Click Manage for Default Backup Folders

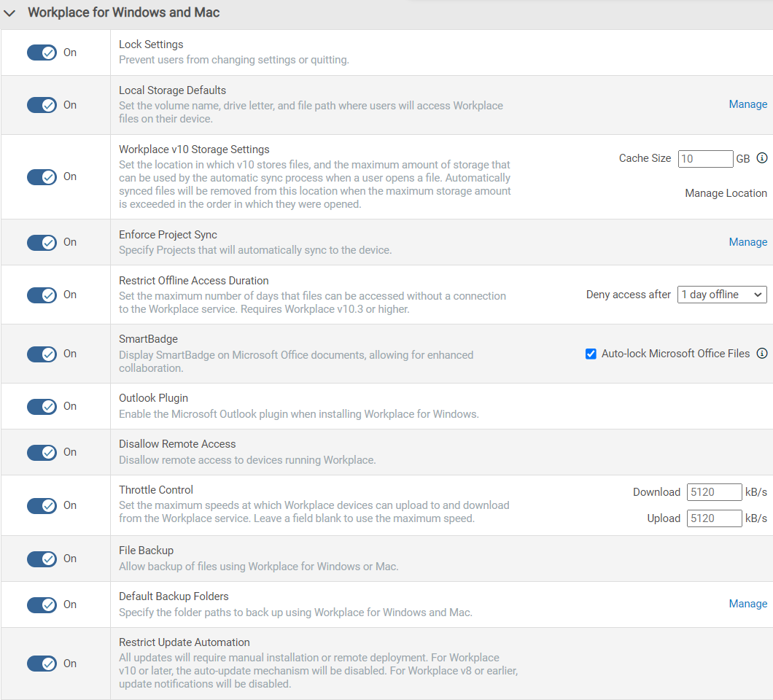coord(747,604)
